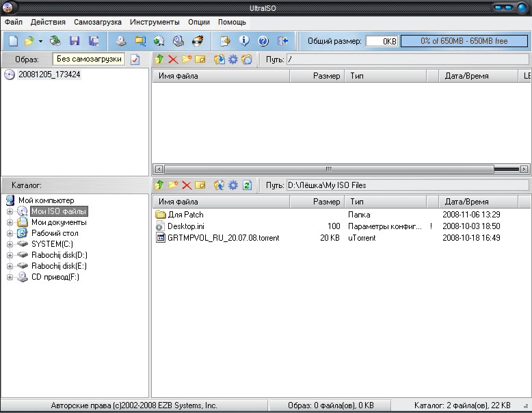Expand the Рабочий стол tree node
The height and width of the screenshot is (413, 532).
(x=10, y=233)
